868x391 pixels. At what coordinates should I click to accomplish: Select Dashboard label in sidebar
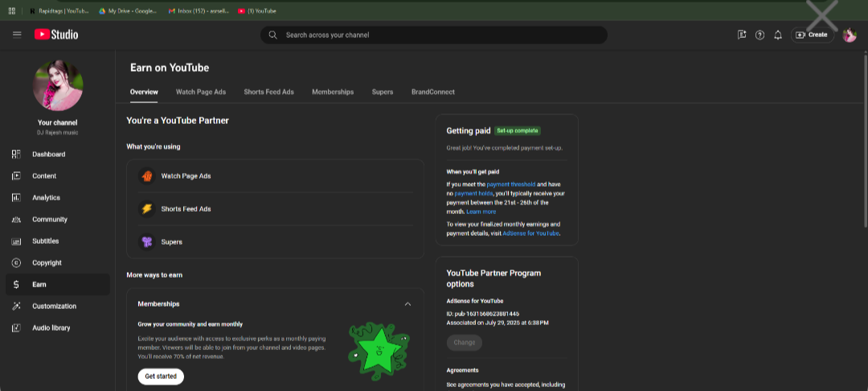click(49, 154)
